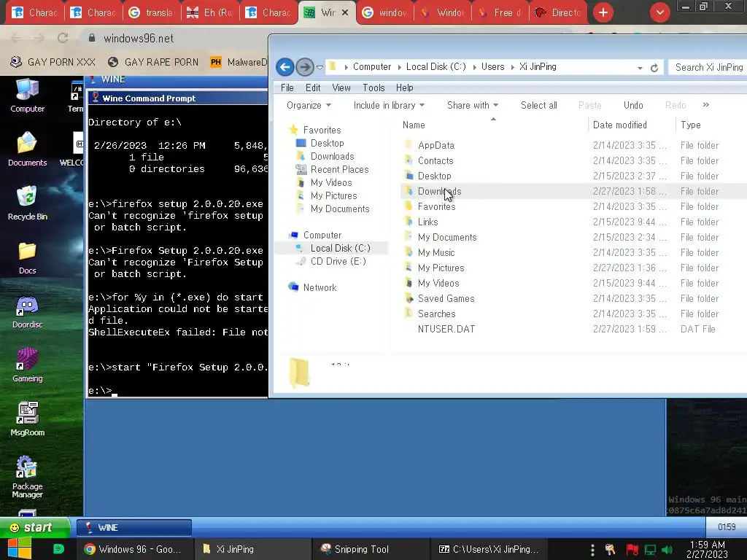
Task: Sort by the Name column header
Action: (414, 125)
